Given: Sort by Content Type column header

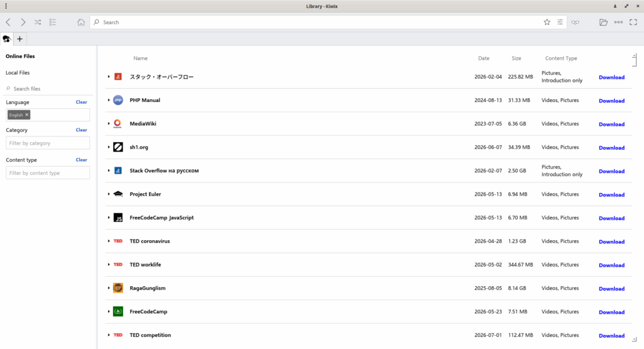Looking at the screenshot, I should coord(561,58).
